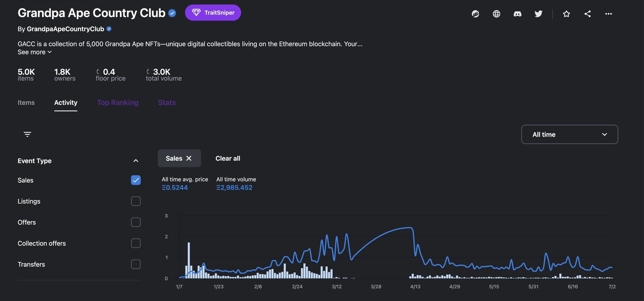
Task: Remove the Sales filter chip
Action: click(189, 158)
